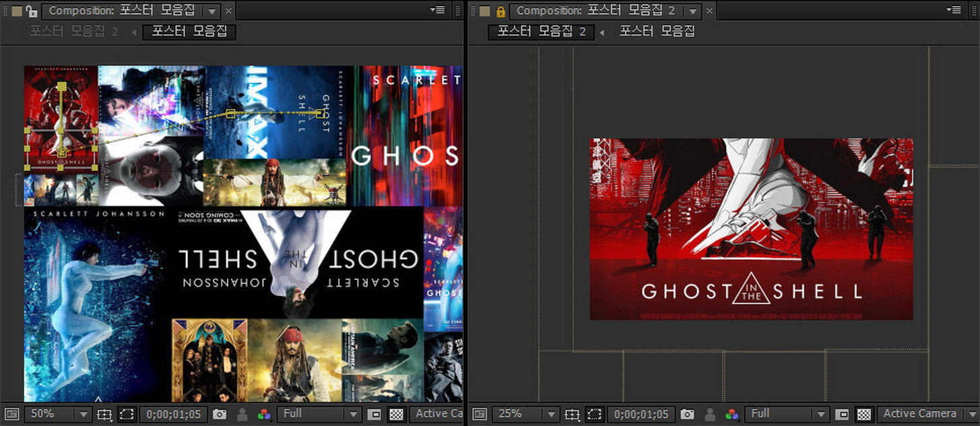Toggle mask and shape path visibility, left panel
Viewport: 980px width, 426px height.
[x=127, y=415]
